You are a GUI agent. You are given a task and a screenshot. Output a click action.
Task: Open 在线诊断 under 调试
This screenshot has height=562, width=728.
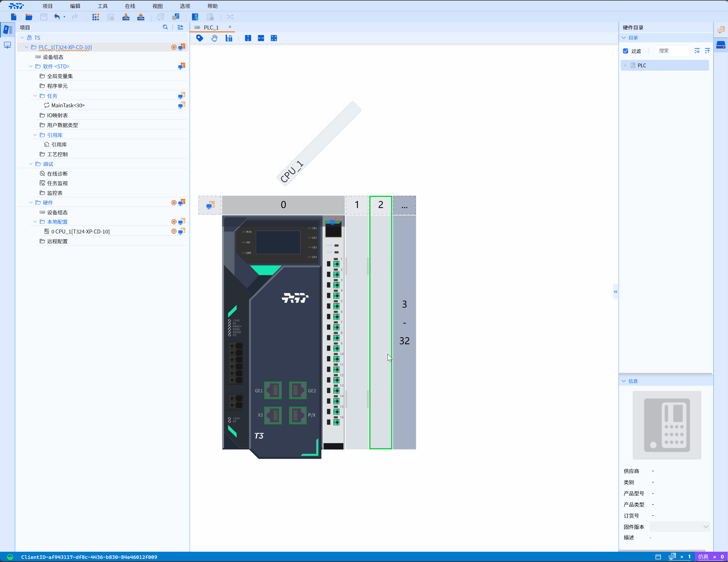[x=57, y=174]
